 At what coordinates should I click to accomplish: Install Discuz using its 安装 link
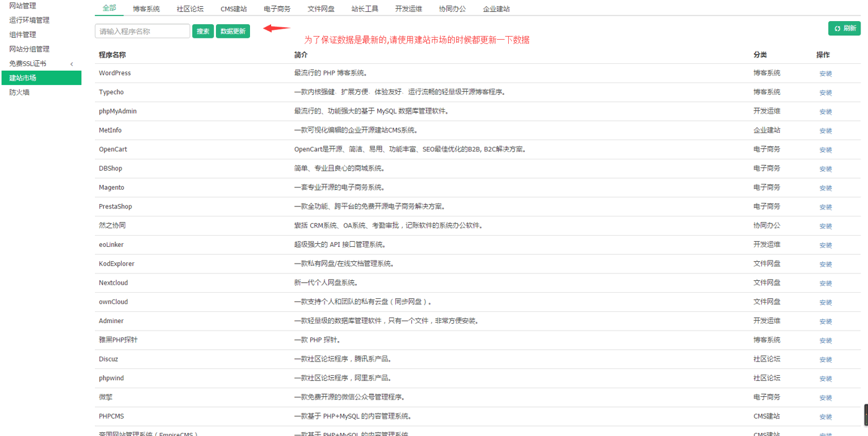point(825,360)
